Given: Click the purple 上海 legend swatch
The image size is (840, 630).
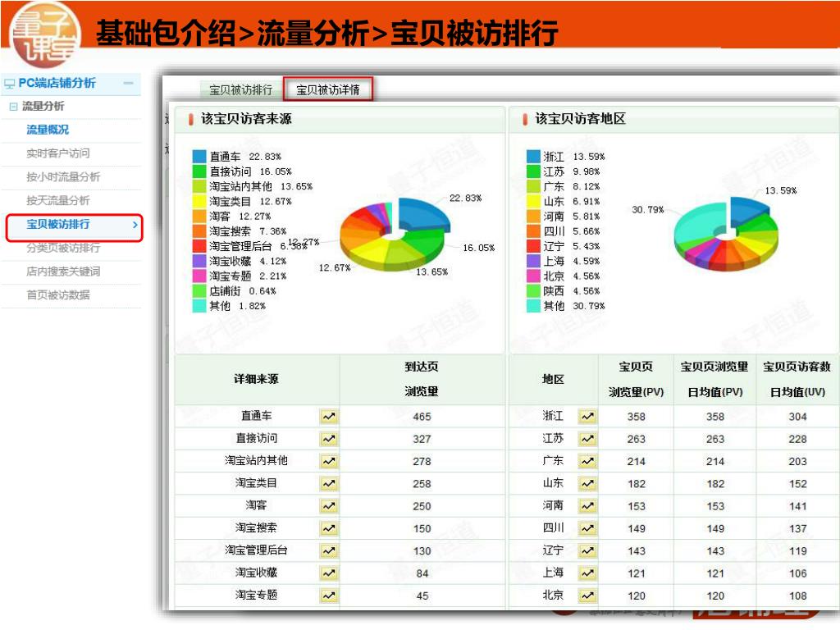Looking at the screenshot, I should coord(533,261).
